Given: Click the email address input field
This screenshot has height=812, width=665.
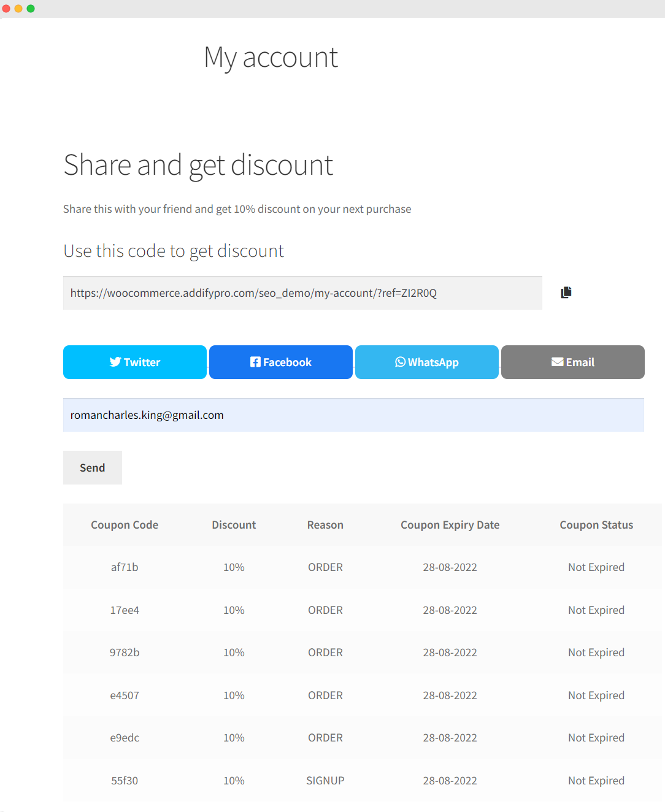Looking at the screenshot, I should [x=353, y=415].
